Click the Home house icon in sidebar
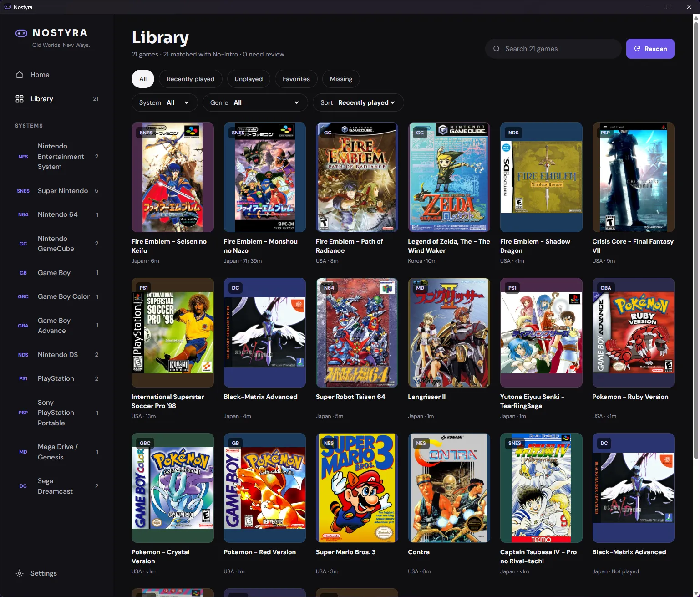This screenshot has width=700, height=597. click(20, 75)
